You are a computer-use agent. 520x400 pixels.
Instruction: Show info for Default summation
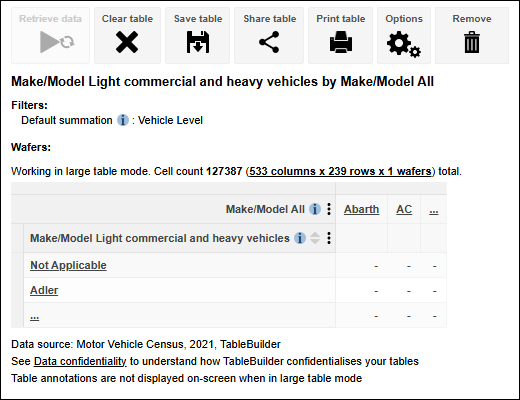[123, 120]
